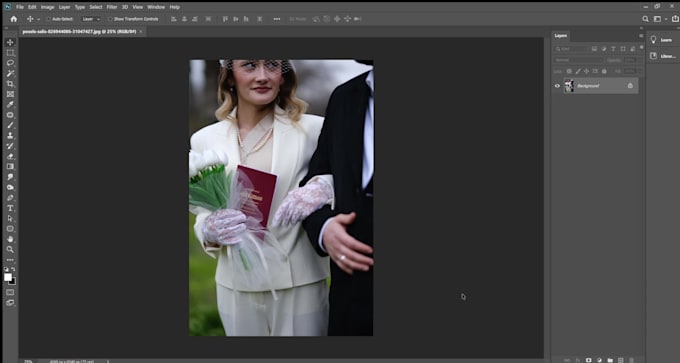Hide the Background layer with eye icon
This screenshot has width=680, height=363.
pyautogui.click(x=557, y=86)
